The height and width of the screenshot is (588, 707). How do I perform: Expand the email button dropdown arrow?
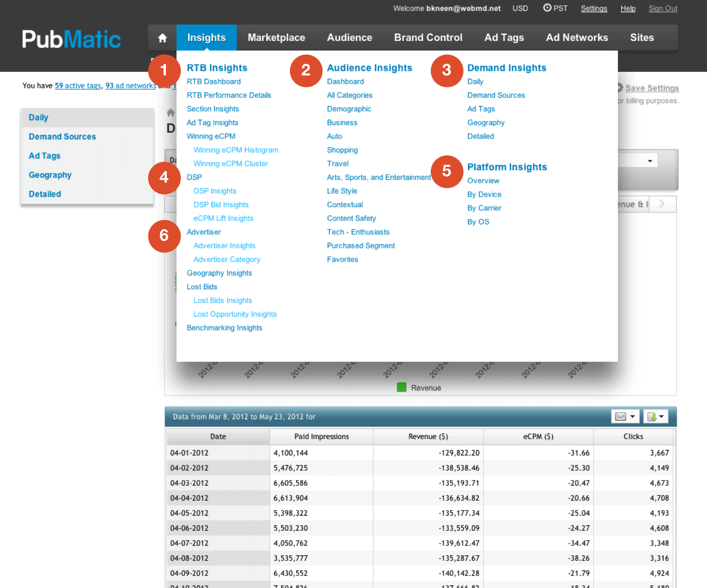click(x=632, y=417)
